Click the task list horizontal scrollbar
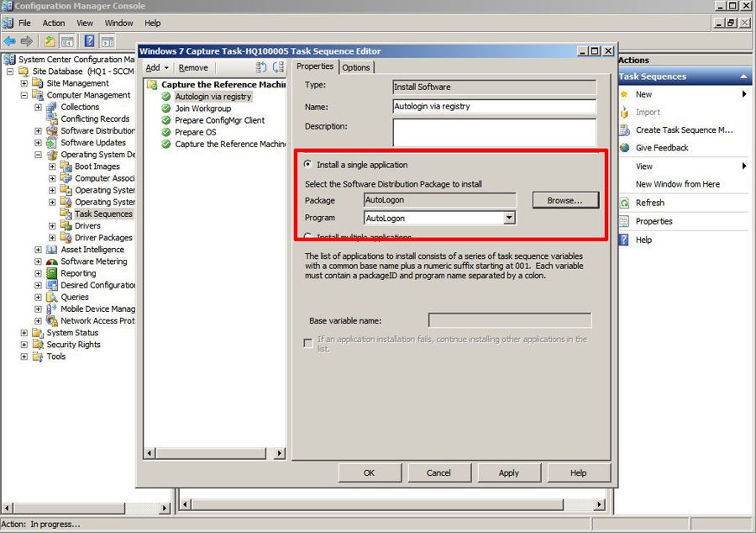756x533 pixels. click(215, 453)
